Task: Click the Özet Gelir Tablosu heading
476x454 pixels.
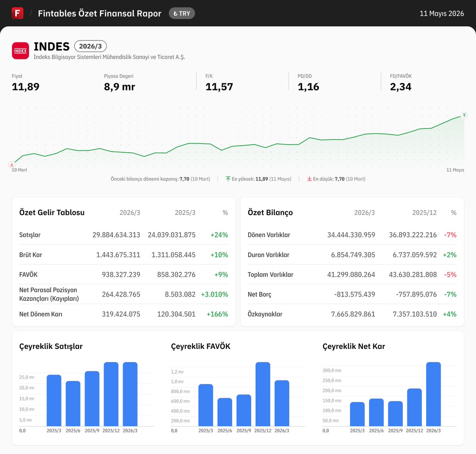Action: [52, 213]
